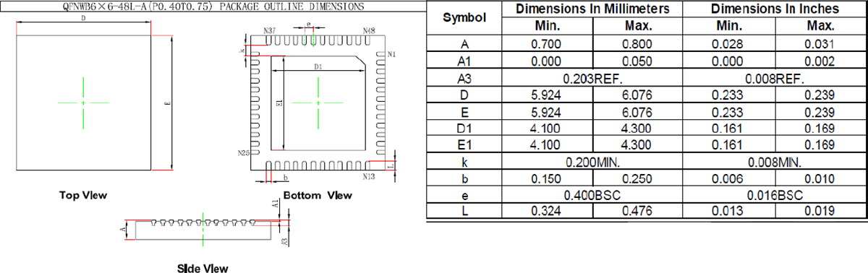Click the k symbol cell in table

pyautogui.click(x=464, y=162)
